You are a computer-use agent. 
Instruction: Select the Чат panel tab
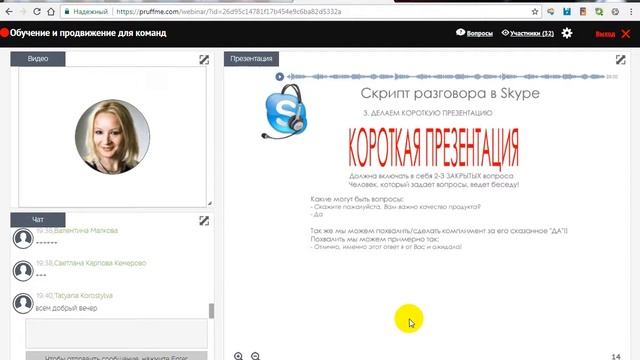pyautogui.click(x=38, y=220)
